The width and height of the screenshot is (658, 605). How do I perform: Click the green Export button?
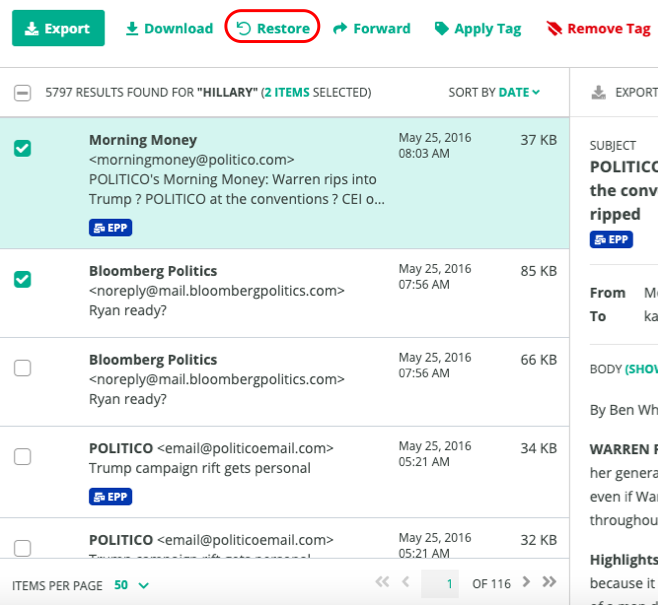pos(58,28)
